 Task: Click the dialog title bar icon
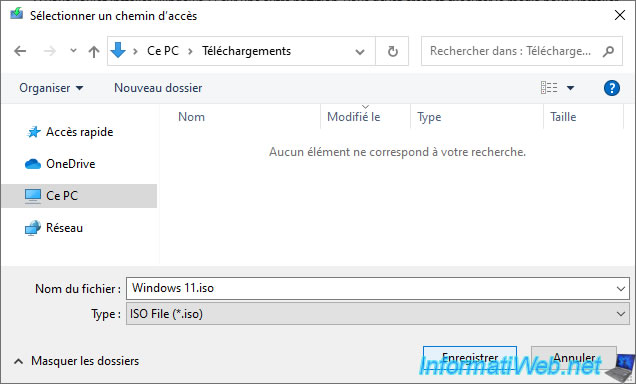pyautogui.click(x=17, y=14)
